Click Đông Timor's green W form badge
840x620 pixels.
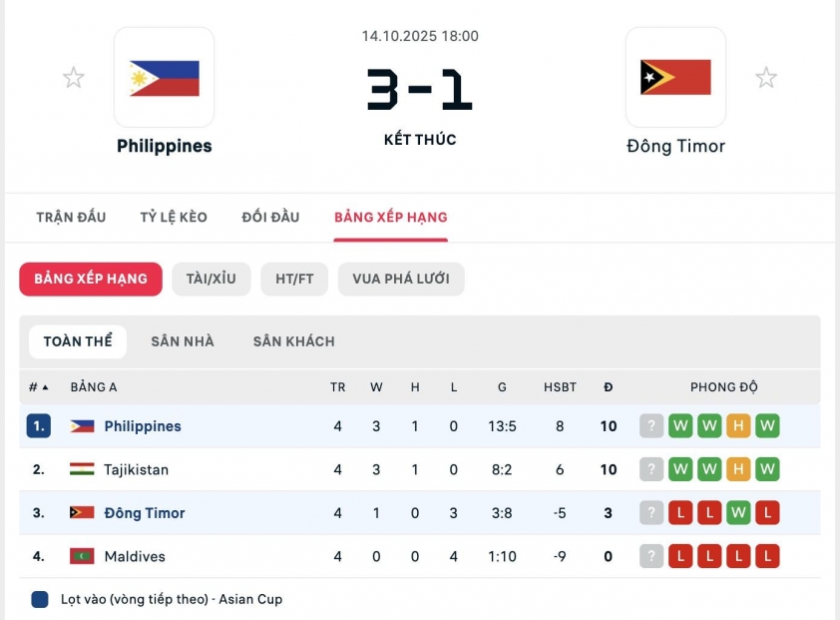point(738,513)
